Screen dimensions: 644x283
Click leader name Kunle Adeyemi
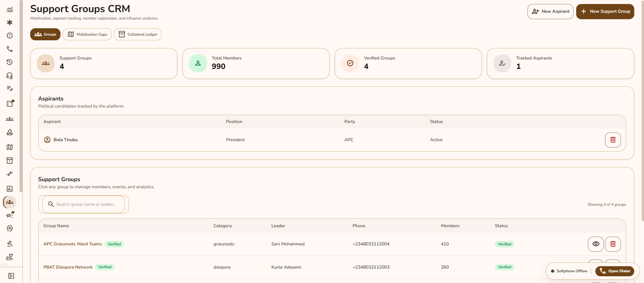pyautogui.click(x=286, y=267)
